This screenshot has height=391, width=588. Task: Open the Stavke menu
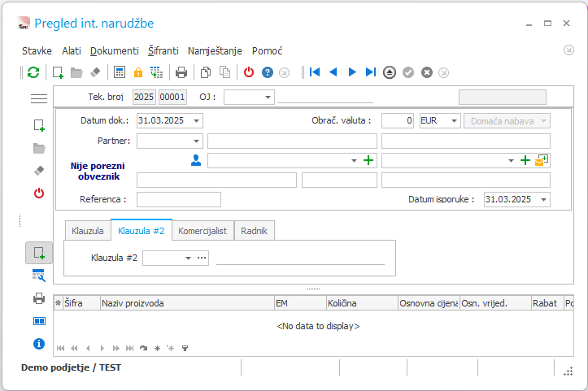coord(37,51)
